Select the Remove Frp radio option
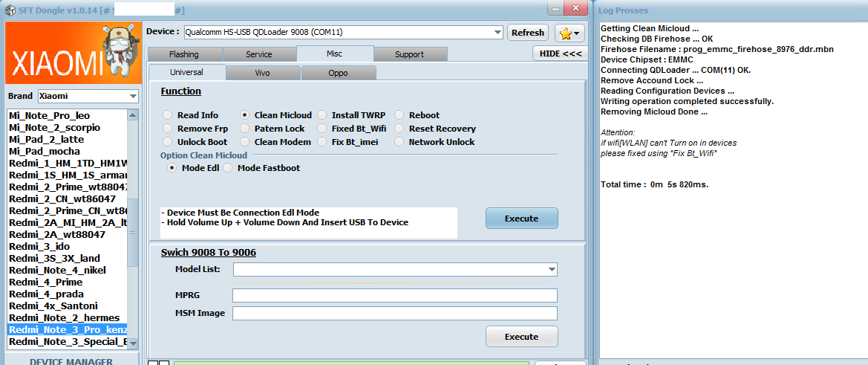This screenshot has width=868, height=365. pyautogui.click(x=167, y=129)
